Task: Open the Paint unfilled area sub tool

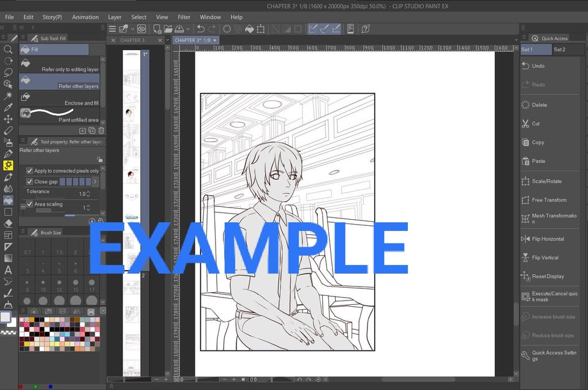Action: 58,115
